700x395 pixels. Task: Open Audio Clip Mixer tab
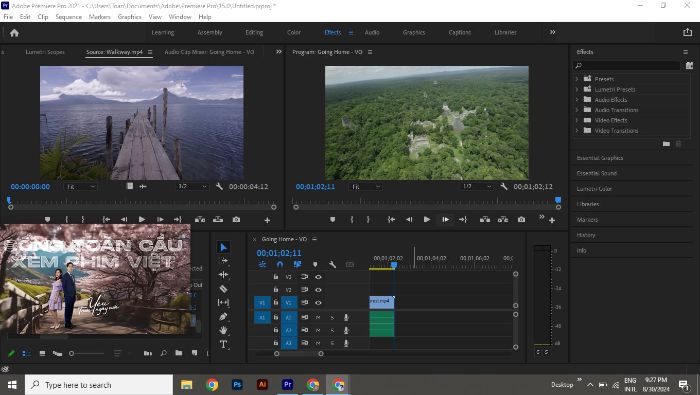pyautogui.click(x=209, y=52)
